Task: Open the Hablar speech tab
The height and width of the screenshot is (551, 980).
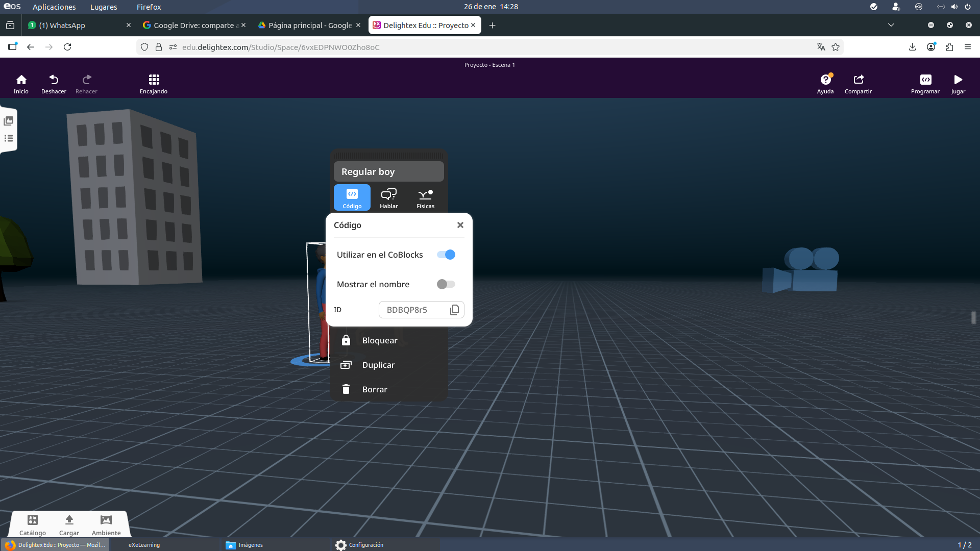Action: coord(388,198)
